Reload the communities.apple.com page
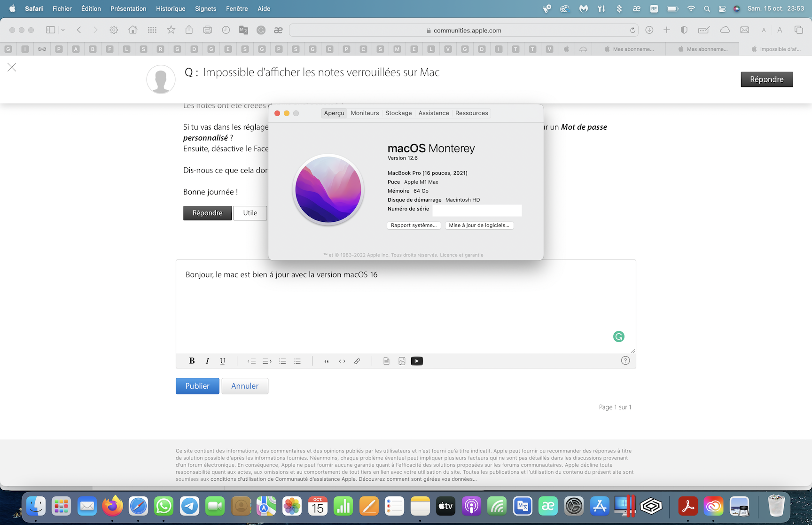This screenshot has height=525, width=812. tap(632, 31)
